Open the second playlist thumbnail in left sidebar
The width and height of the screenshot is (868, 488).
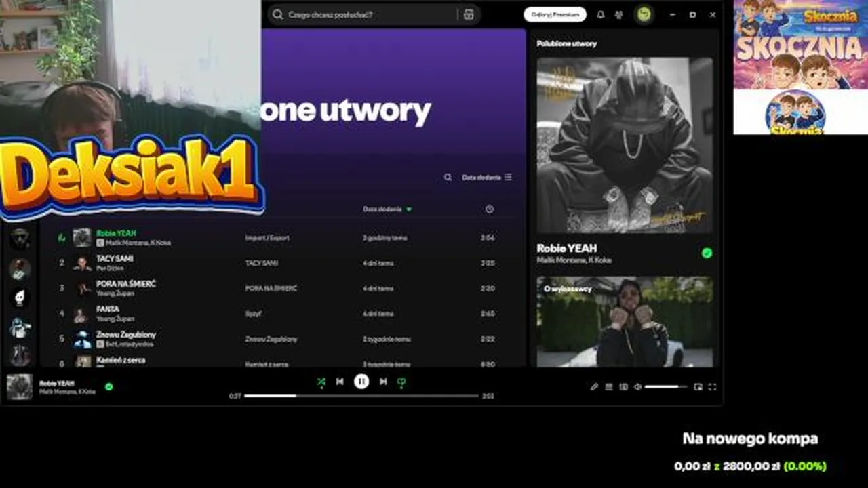pyautogui.click(x=20, y=268)
